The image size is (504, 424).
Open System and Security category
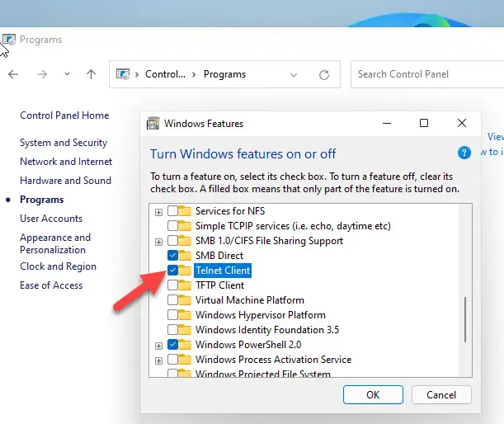click(x=64, y=143)
